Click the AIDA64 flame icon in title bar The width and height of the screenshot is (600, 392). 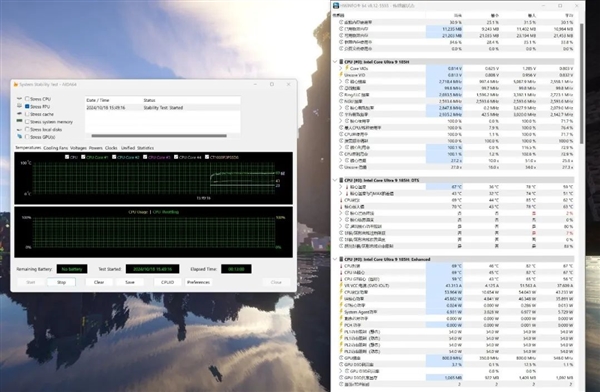tap(16, 84)
